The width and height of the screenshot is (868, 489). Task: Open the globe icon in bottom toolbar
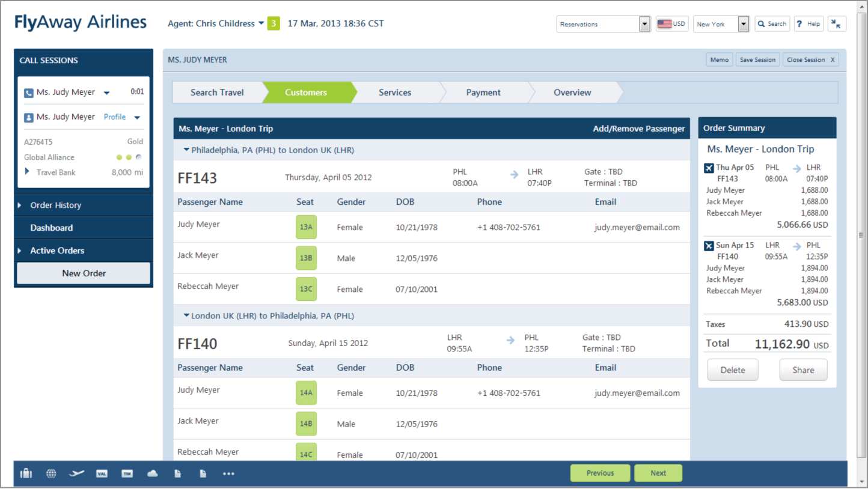(51, 473)
